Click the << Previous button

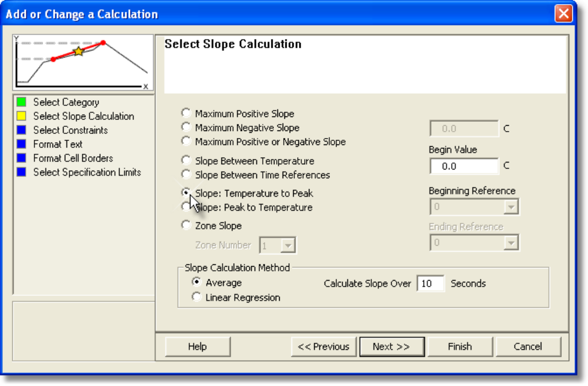point(323,347)
